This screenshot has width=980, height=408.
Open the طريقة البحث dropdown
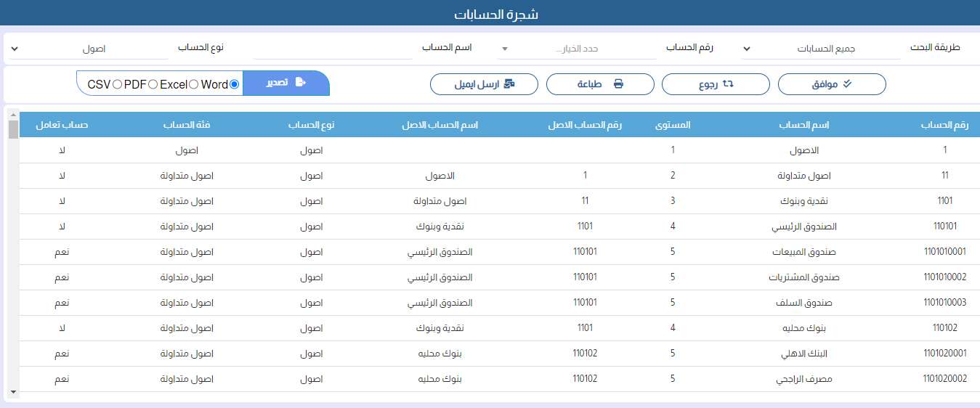(822, 49)
